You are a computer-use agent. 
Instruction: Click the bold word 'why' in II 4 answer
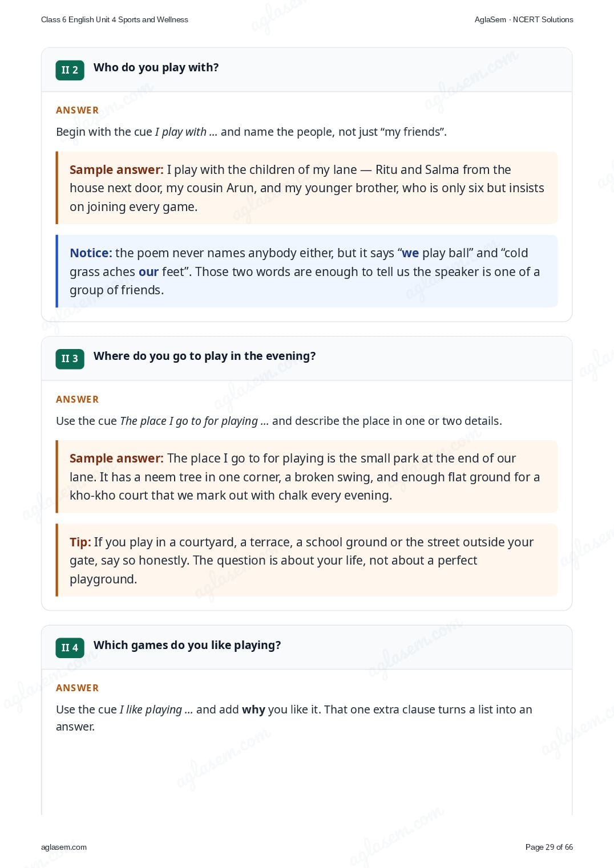[253, 710]
